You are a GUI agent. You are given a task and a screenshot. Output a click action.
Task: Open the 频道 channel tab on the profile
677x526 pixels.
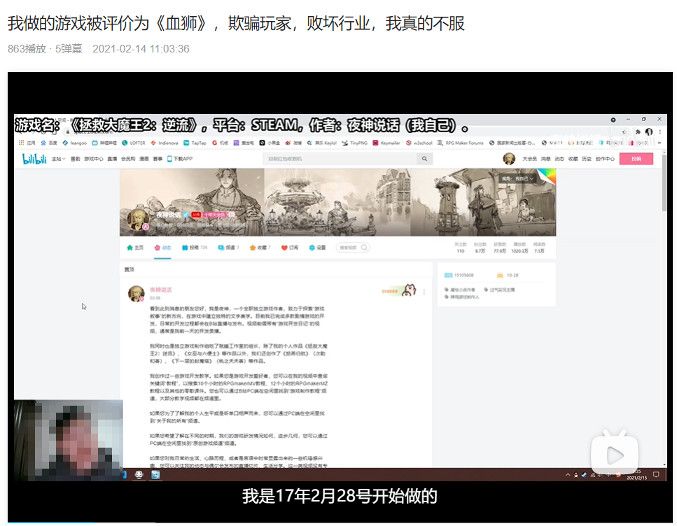pyautogui.click(x=228, y=247)
